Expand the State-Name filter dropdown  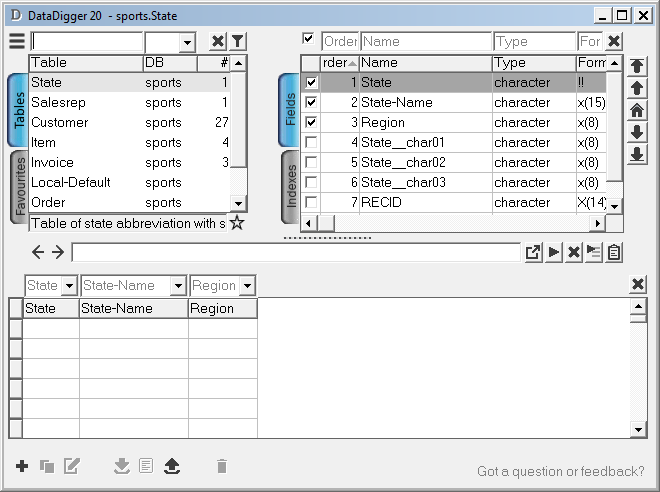[x=178, y=286]
